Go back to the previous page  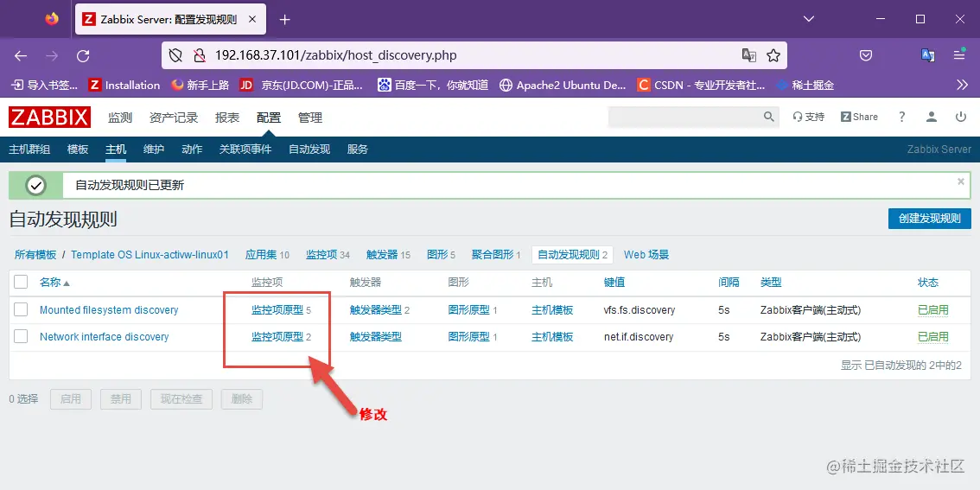pyautogui.click(x=21, y=55)
